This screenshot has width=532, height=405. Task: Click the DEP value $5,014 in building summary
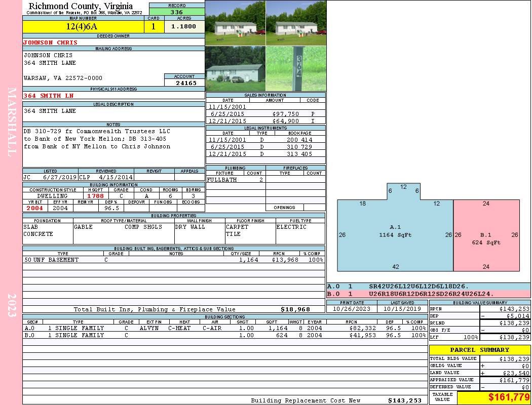(x=518, y=316)
